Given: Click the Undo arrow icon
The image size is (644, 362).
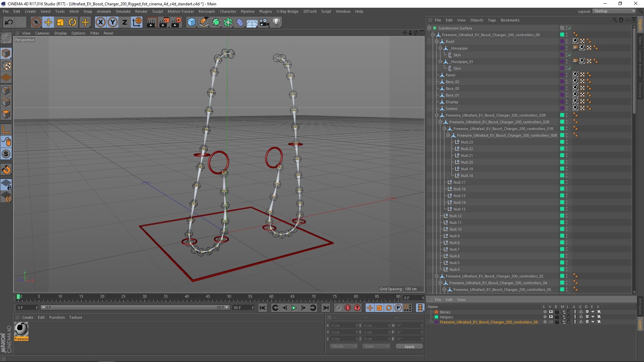Looking at the screenshot, I should (9, 22).
